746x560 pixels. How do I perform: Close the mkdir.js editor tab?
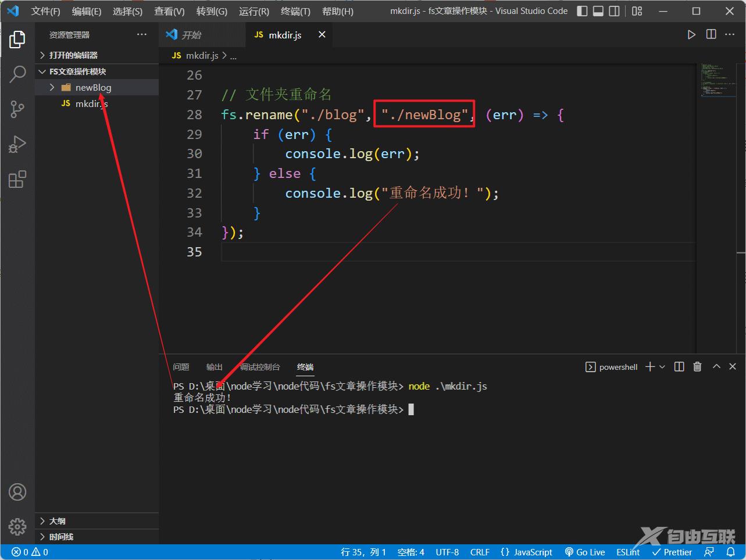(x=322, y=34)
